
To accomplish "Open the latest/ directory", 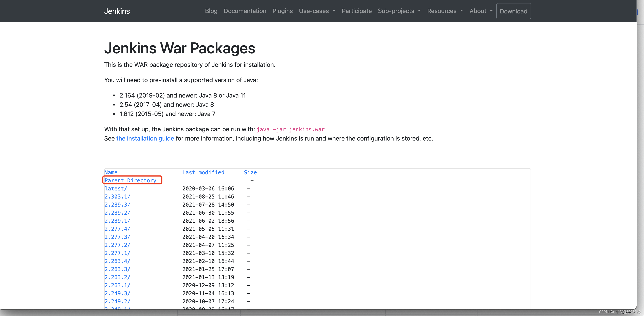I will (x=116, y=189).
